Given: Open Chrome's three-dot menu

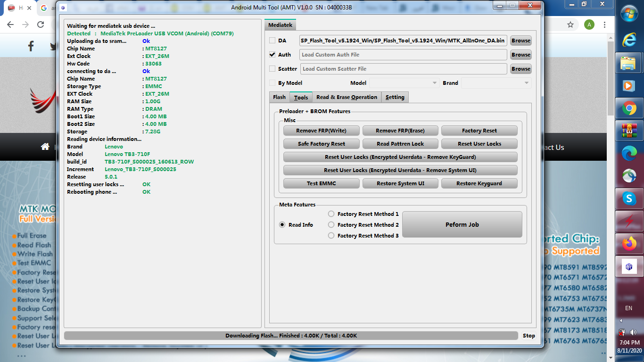Looking at the screenshot, I should 605,25.
